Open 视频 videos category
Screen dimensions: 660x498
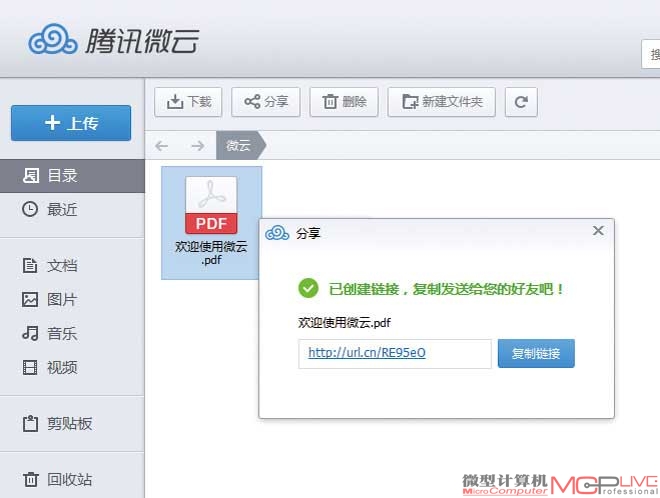pyautogui.click(x=72, y=368)
